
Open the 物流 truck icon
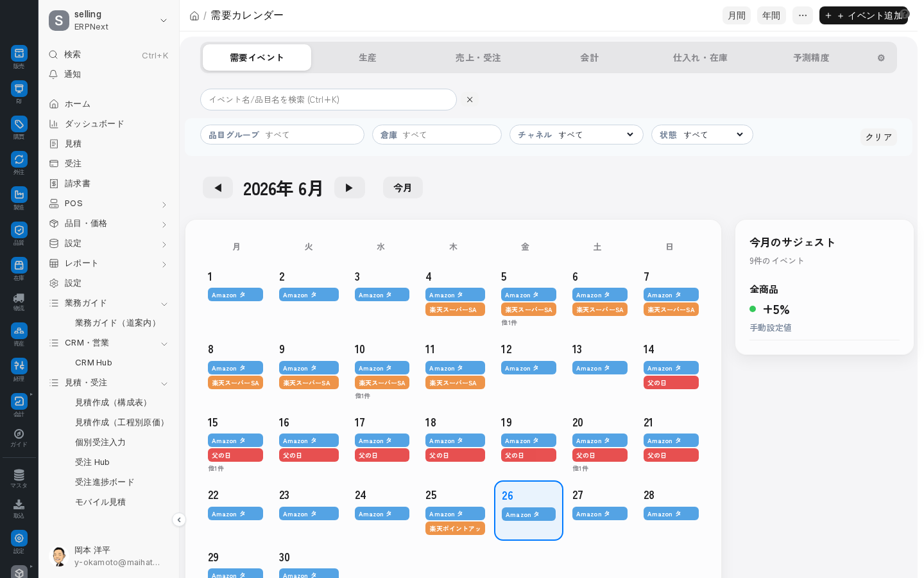[x=19, y=298]
